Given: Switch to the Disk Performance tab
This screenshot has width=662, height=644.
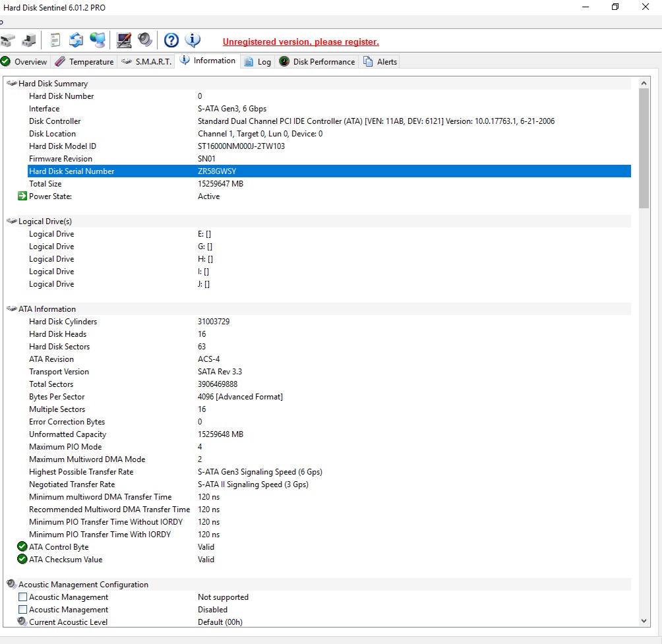Looking at the screenshot, I should (316, 61).
